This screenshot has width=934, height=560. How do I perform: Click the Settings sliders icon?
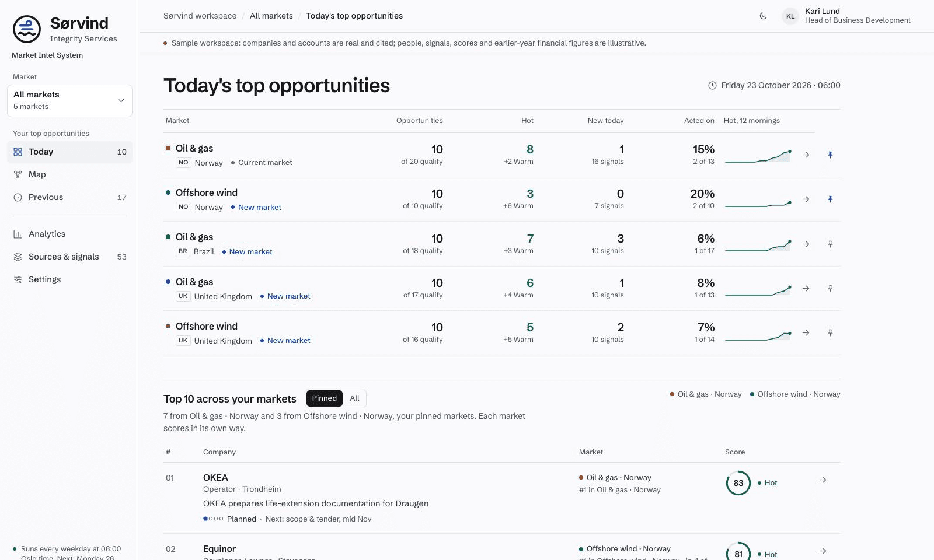coord(18,279)
